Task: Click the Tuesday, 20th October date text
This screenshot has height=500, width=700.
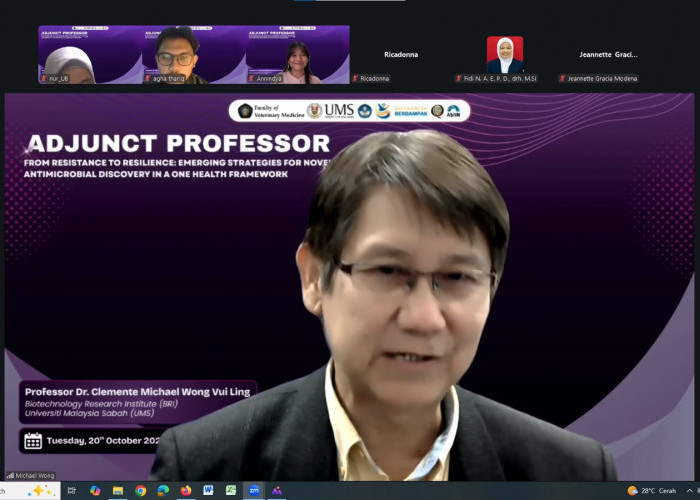Action: pos(103,441)
